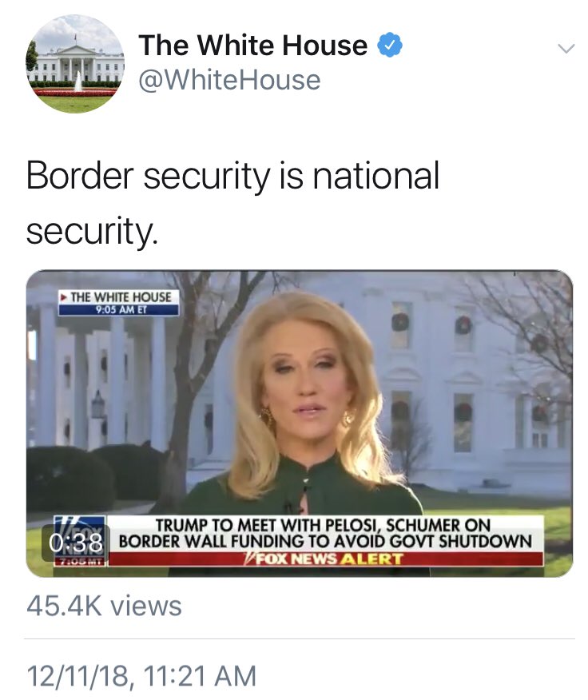Screen dimensions: 588x700
Task: Click headline 'TRUMP TO MEET WITH PELOSI, SCHUMER ON'
Action: [323, 525]
